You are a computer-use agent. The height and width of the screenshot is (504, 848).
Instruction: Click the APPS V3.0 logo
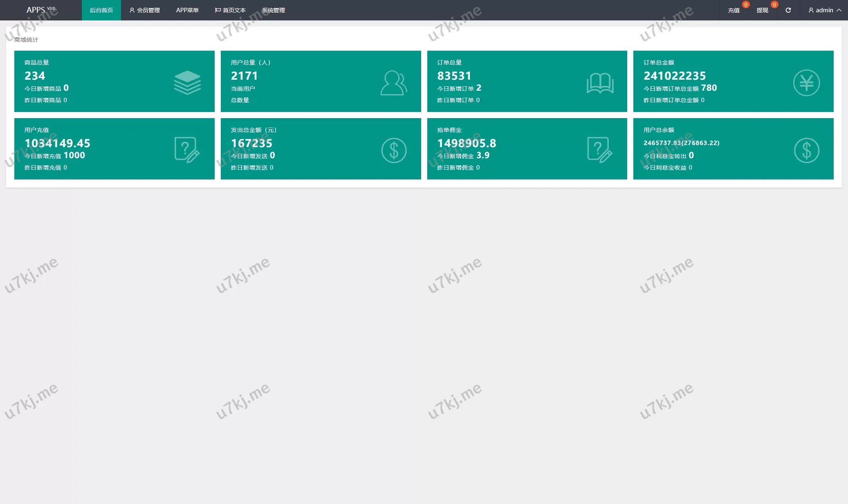click(x=40, y=10)
